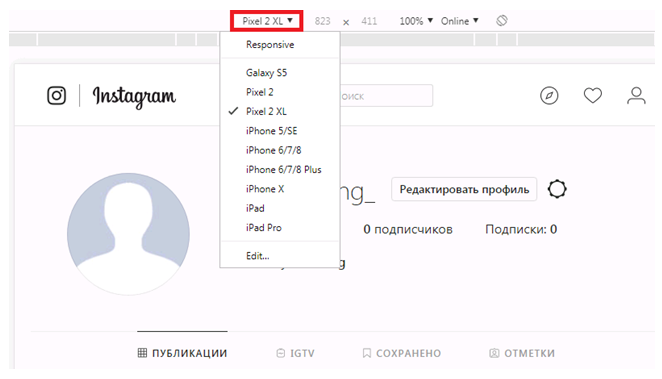Click the Instagram wordmark
This screenshot has width=662, height=379.
pyautogui.click(x=134, y=97)
